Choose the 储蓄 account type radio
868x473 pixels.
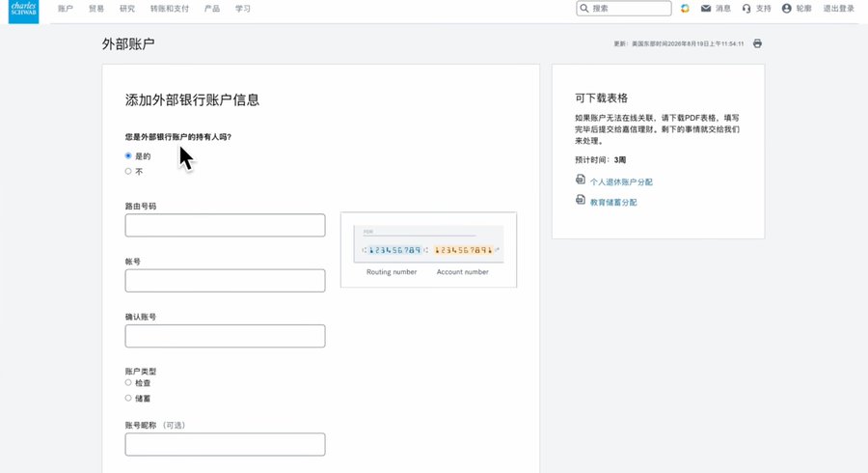click(x=128, y=398)
